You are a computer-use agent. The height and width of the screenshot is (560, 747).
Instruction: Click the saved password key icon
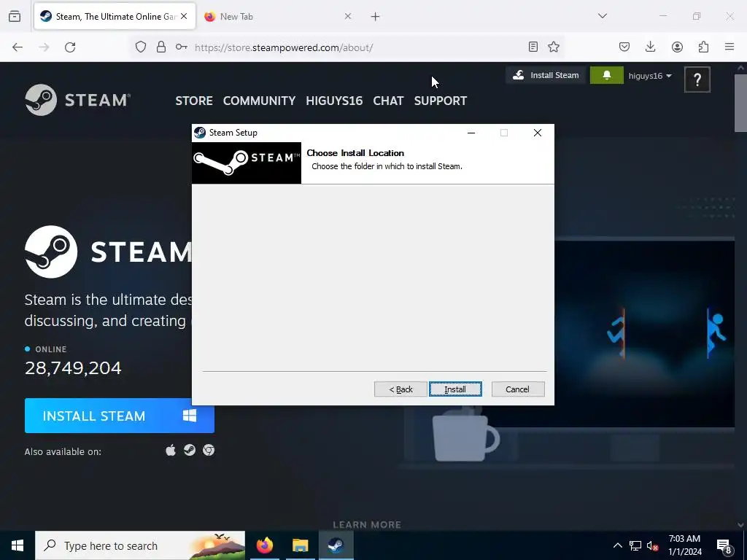(181, 47)
